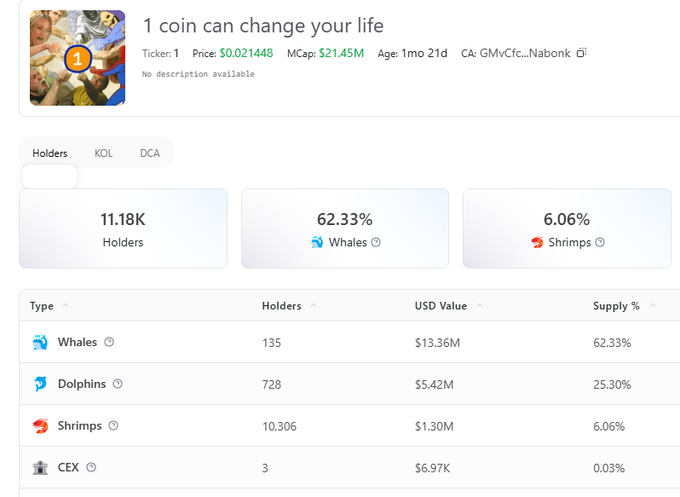Click the CEX bank building icon
680x497 pixels.
coord(40,467)
